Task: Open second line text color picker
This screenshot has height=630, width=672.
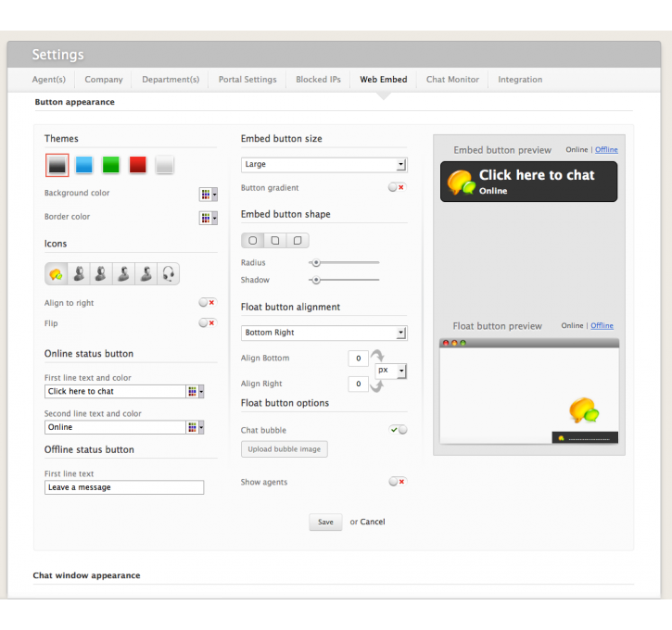Action: coord(195,427)
